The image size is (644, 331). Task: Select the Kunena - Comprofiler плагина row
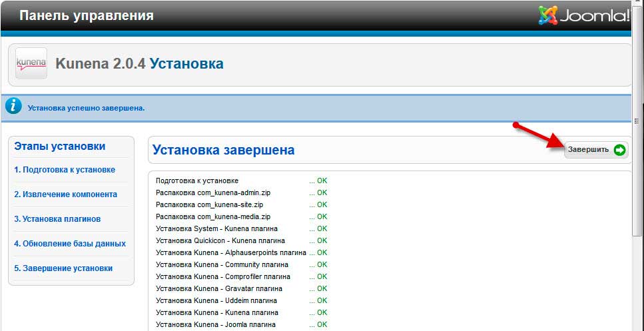click(242, 276)
